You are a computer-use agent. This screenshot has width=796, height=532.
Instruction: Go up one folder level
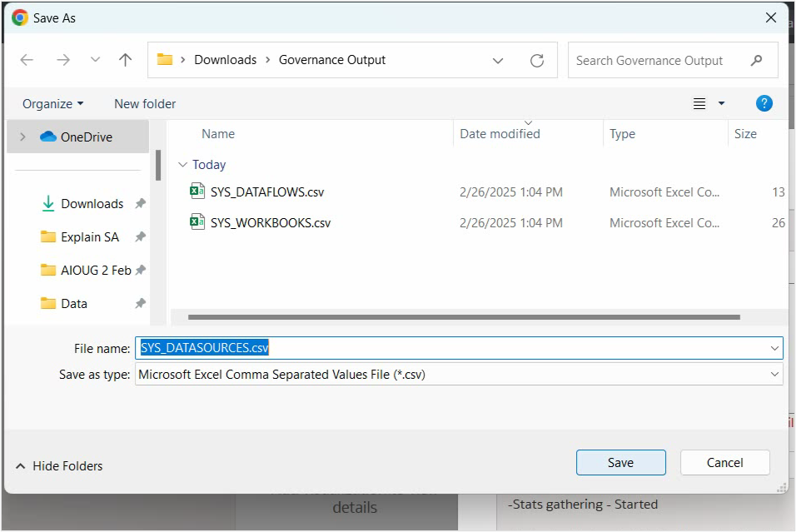(125, 59)
